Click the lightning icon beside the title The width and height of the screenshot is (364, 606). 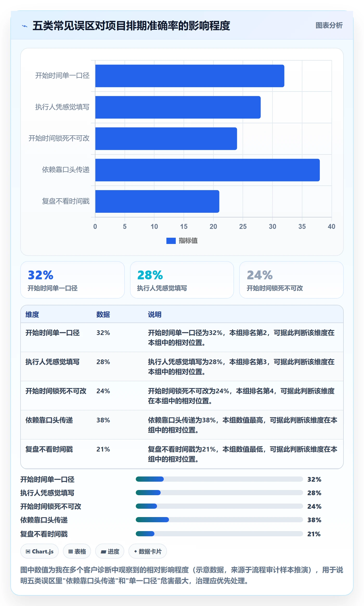25,26
